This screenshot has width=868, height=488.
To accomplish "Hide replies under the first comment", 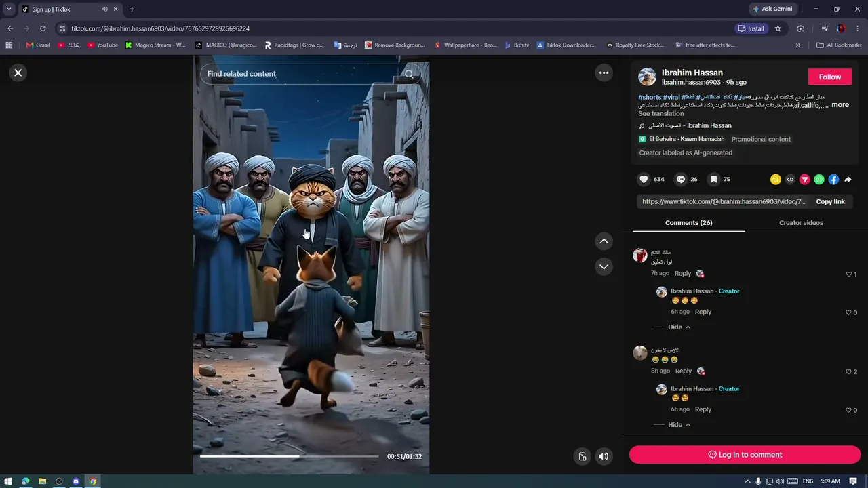I will tap(679, 327).
